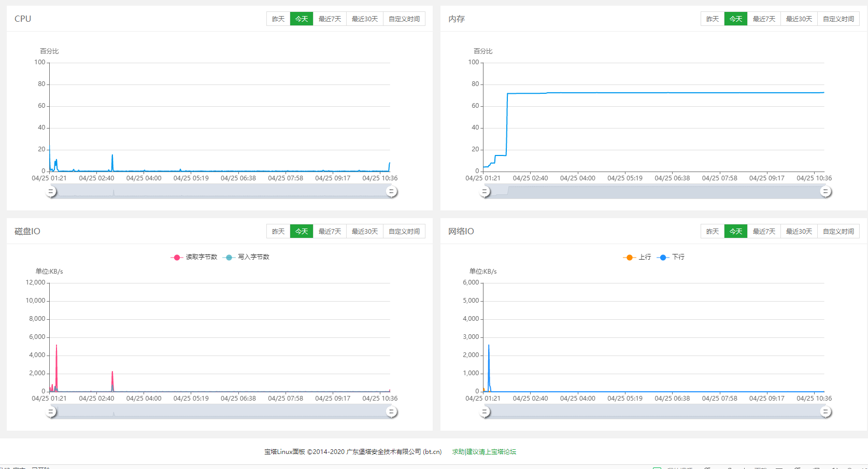Image resolution: width=868 pixels, height=469 pixels.
Task: Select 昨天 tab in CPU panel
Action: point(278,19)
